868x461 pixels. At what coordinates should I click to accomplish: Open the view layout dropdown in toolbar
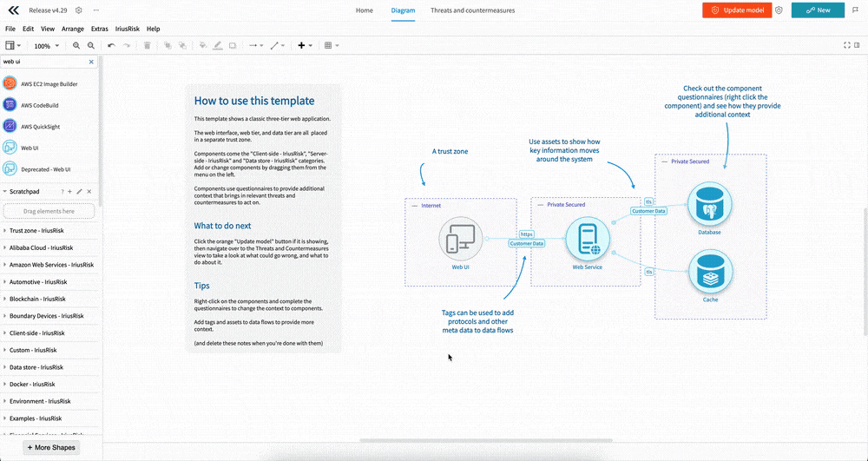[x=13, y=45]
